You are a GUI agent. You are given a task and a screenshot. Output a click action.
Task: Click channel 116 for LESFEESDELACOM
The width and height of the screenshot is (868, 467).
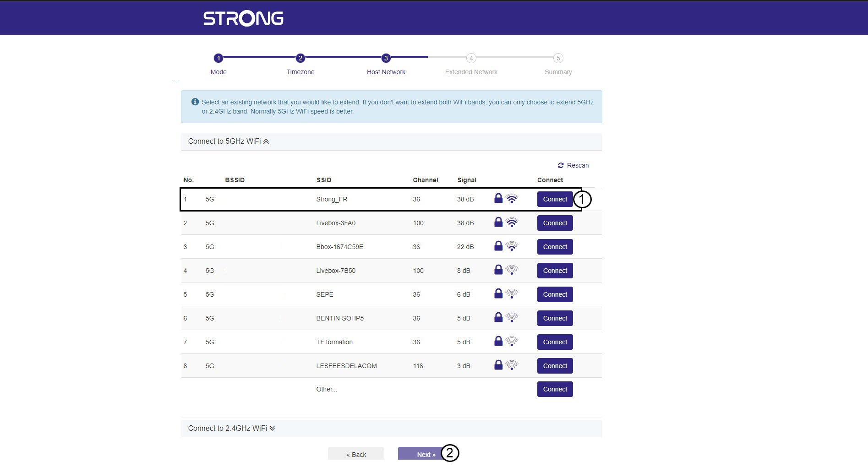(418, 366)
